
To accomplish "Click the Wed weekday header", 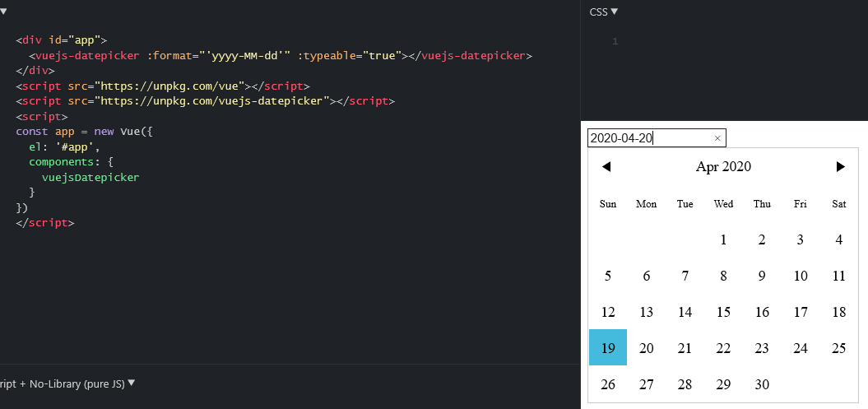I will pos(723,203).
